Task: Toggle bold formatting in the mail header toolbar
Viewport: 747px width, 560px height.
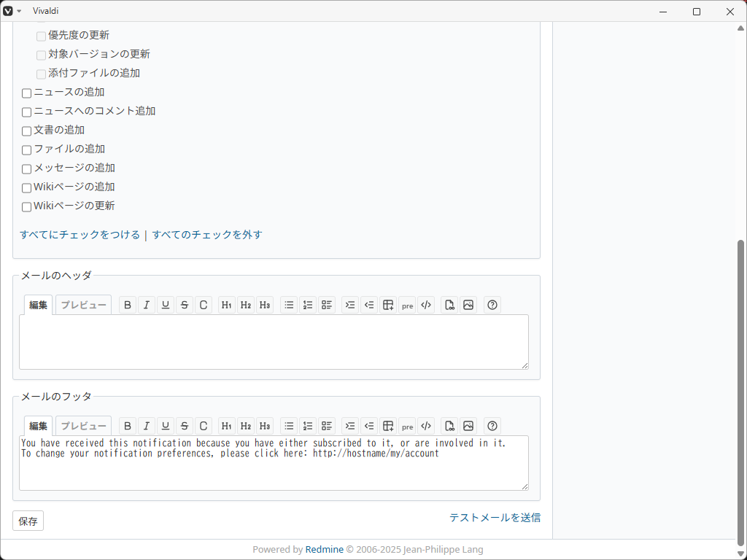Action: click(128, 305)
